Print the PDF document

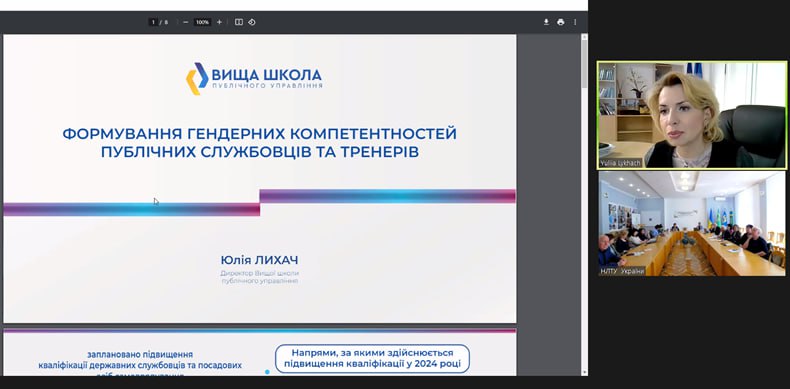(x=561, y=22)
